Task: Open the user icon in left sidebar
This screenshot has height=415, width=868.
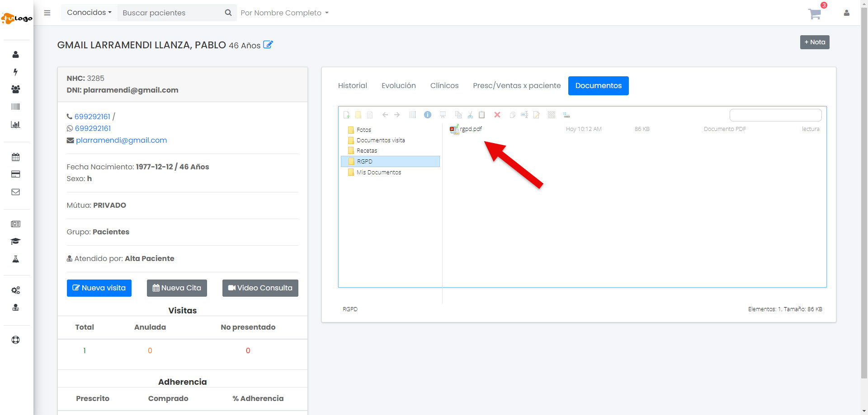Action: tap(15, 55)
